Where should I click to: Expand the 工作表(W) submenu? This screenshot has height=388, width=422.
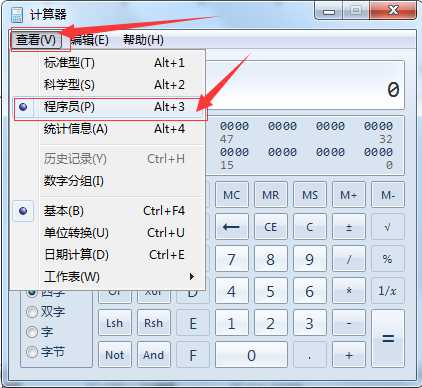pos(108,277)
